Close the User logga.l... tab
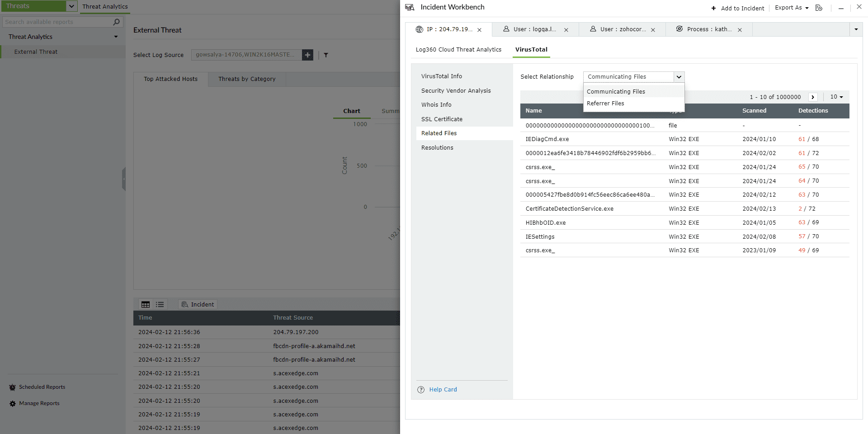Viewport: 868px width, 434px height. coord(566,30)
